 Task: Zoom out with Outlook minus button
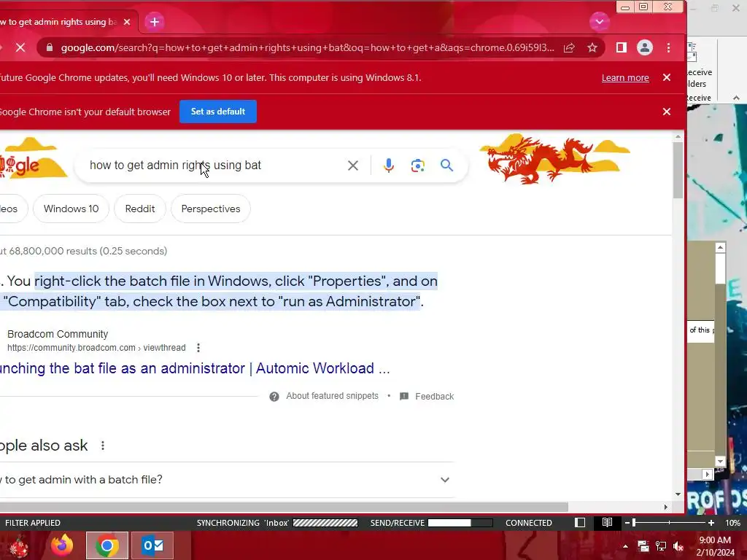627,523
